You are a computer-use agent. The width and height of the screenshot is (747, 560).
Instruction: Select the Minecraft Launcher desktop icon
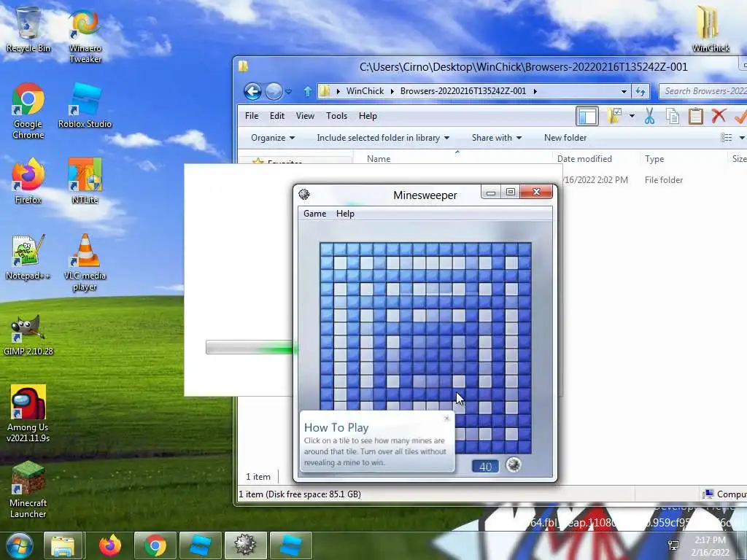click(28, 489)
